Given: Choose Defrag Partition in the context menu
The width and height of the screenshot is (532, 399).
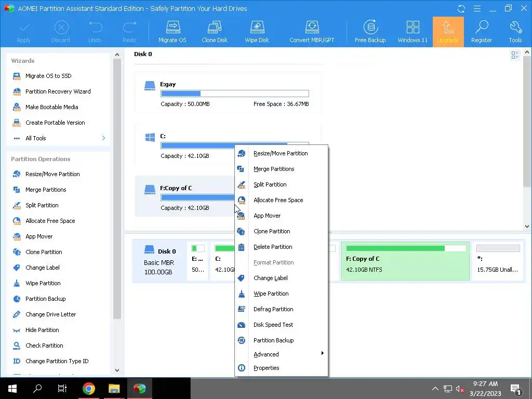Looking at the screenshot, I should 281,310.
